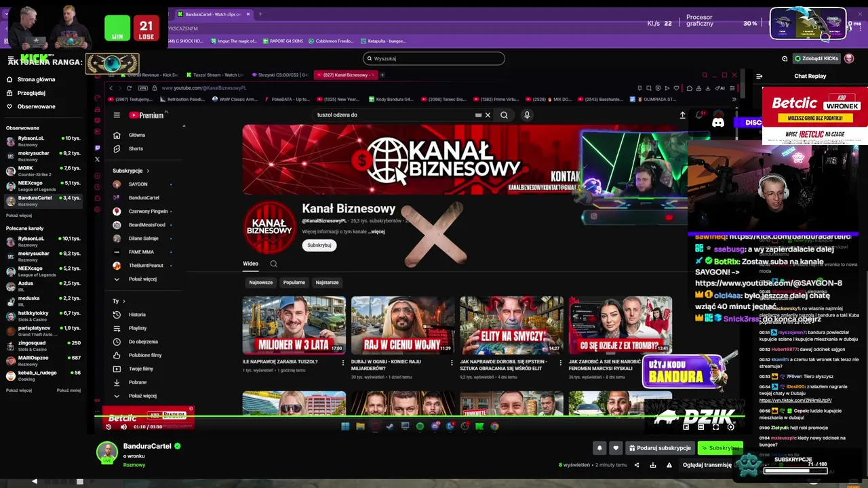Click the Przeglądaj browse icon
Image resolution: width=868 pixels, height=488 pixels.
coord(9,93)
